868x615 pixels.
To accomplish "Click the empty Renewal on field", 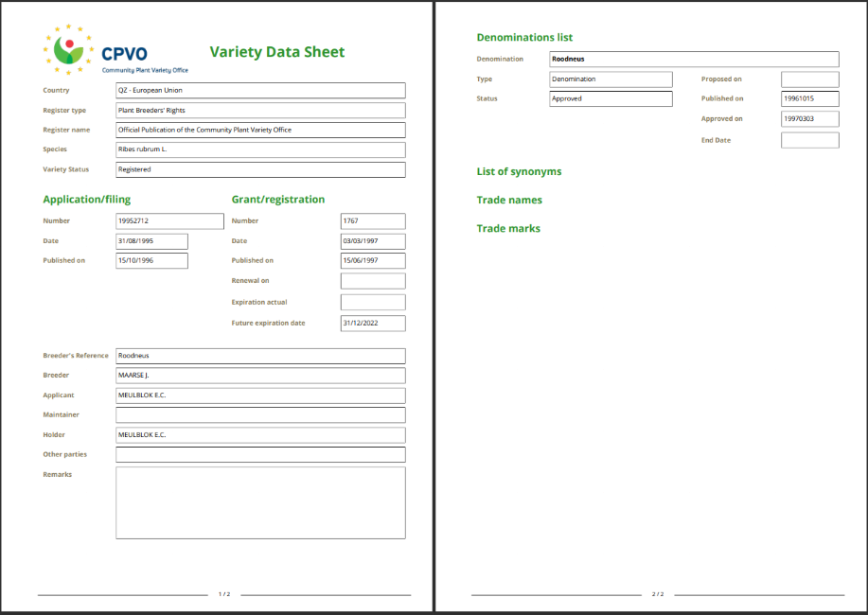I will coord(373,281).
